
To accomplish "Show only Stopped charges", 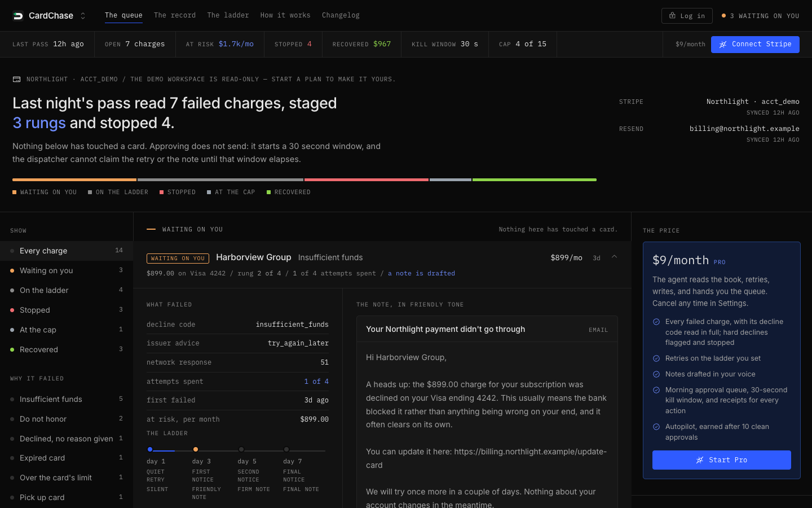I will 67,310.
